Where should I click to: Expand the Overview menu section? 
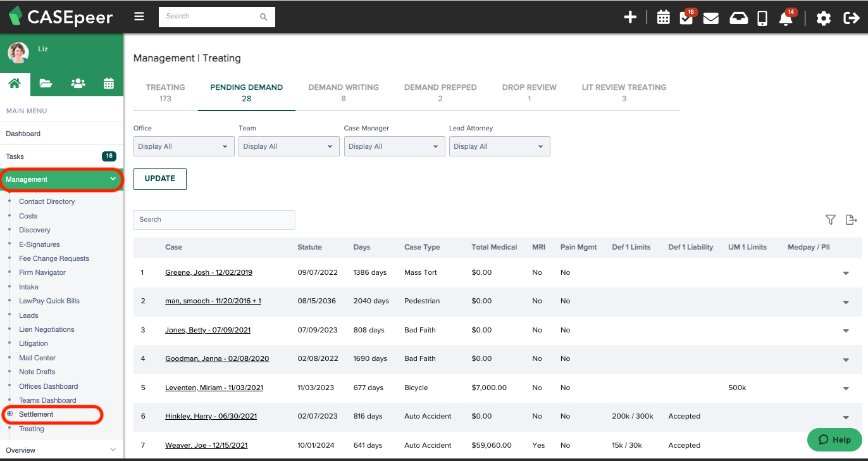click(x=61, y=450)
